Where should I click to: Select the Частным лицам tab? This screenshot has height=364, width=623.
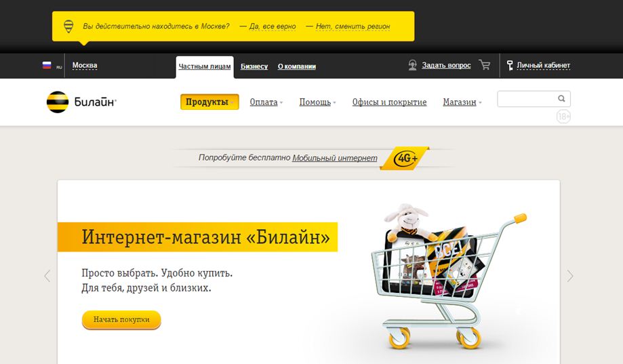[x=205, y=66]
